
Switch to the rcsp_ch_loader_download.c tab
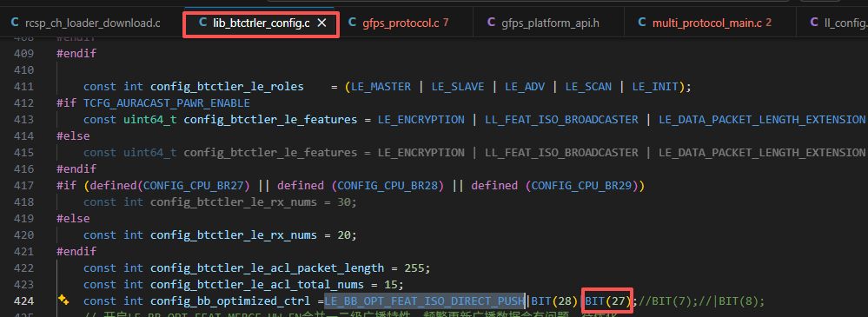point(92,23)
